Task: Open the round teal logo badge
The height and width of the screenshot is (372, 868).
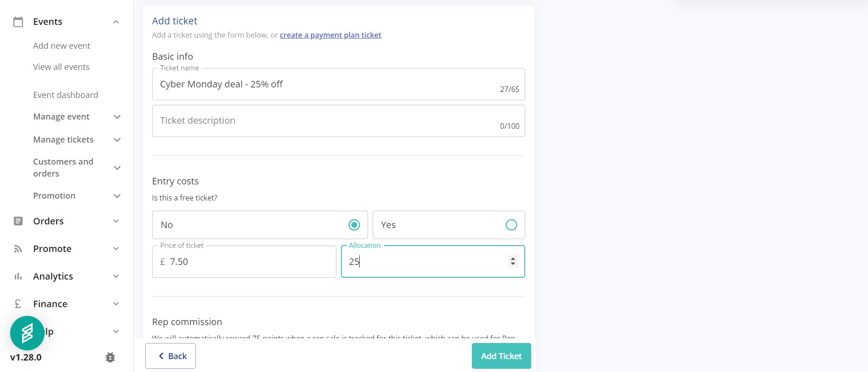Action: pos(27,333)
